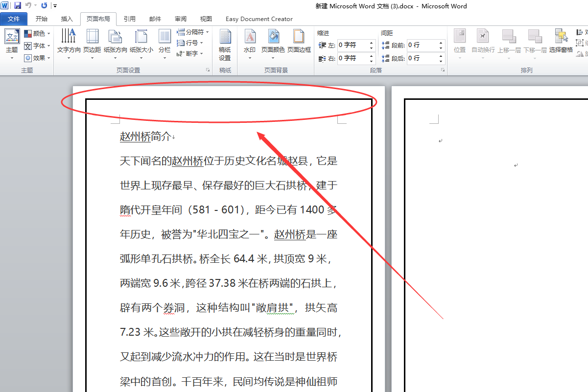This screenshot has width=588, height=392.
Task: Switch to the 审阅 tab
Action: [181, 19]
